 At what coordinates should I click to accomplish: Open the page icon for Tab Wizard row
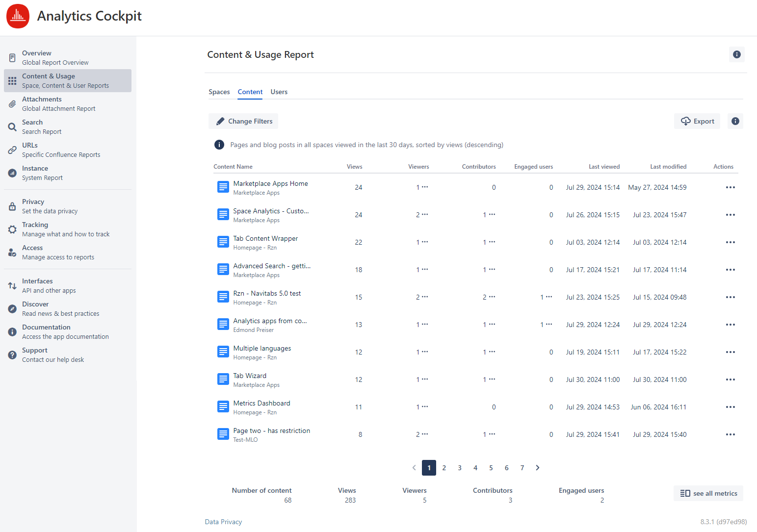(223, 379)
